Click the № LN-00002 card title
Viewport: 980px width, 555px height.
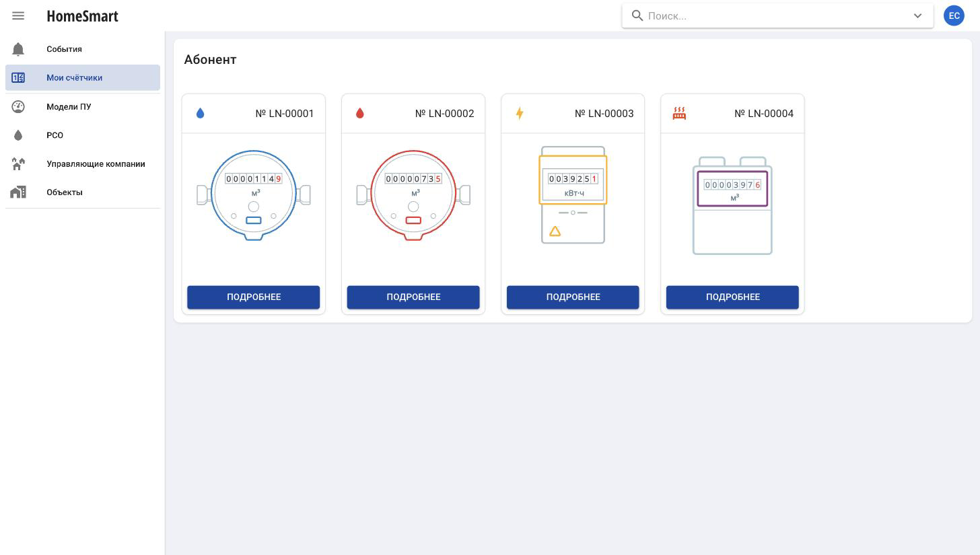click(444, 114)
